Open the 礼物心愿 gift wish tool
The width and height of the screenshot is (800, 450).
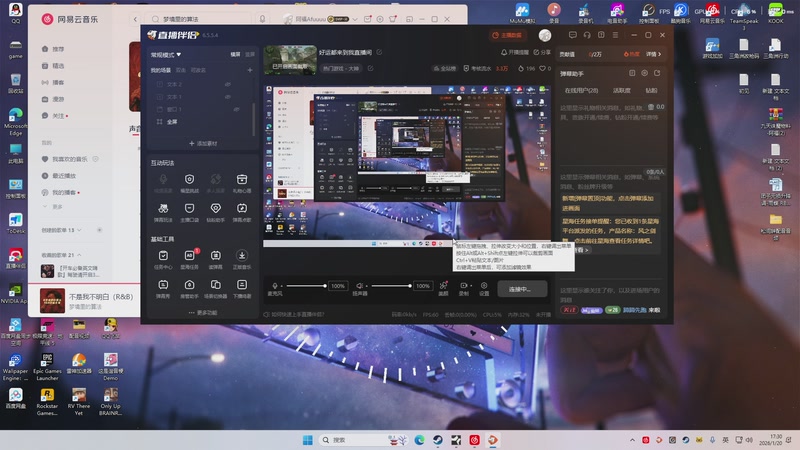coord(242,183)
